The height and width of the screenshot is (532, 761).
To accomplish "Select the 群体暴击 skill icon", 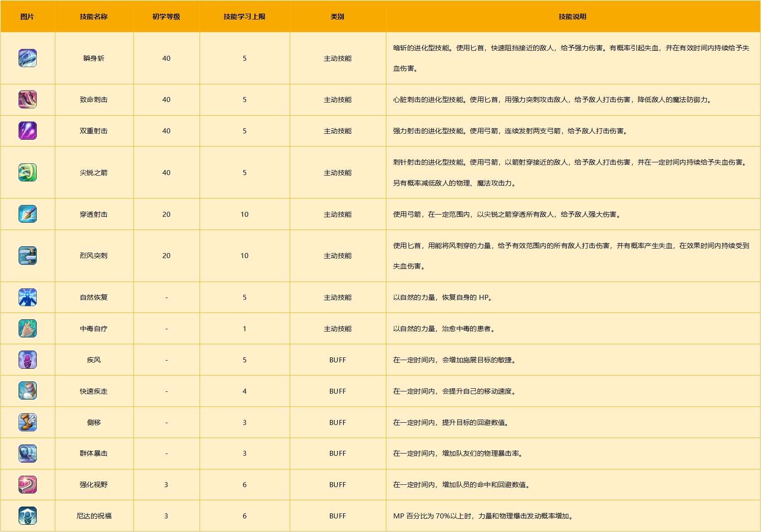I will click(28, 454).
